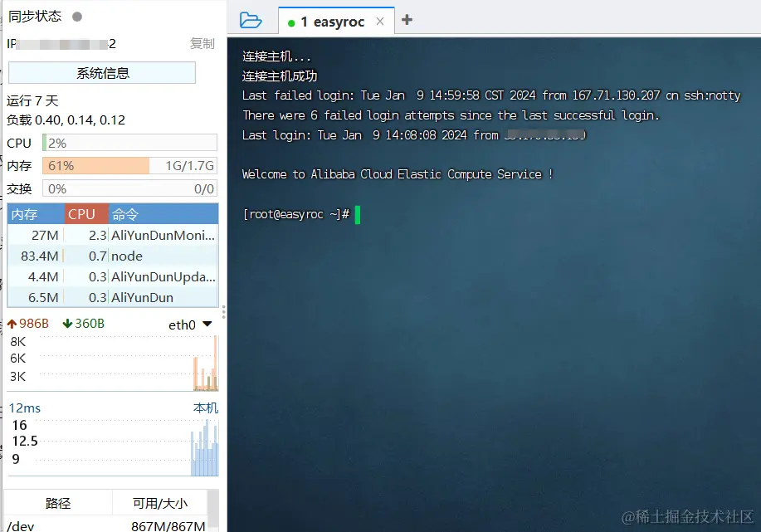Click the Welcome to Alibaba Cloud line
This screenshot has width=761, height=532.
tap(398, 174)
